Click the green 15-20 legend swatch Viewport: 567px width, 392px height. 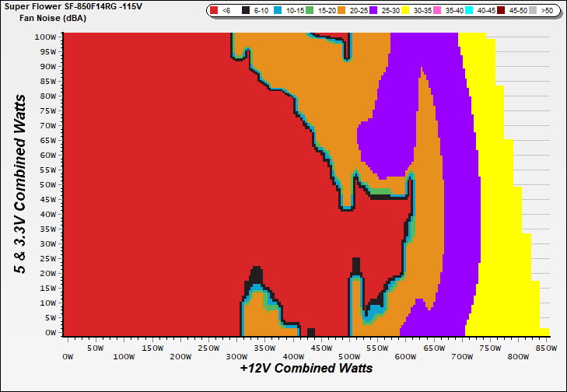point(309,11)
